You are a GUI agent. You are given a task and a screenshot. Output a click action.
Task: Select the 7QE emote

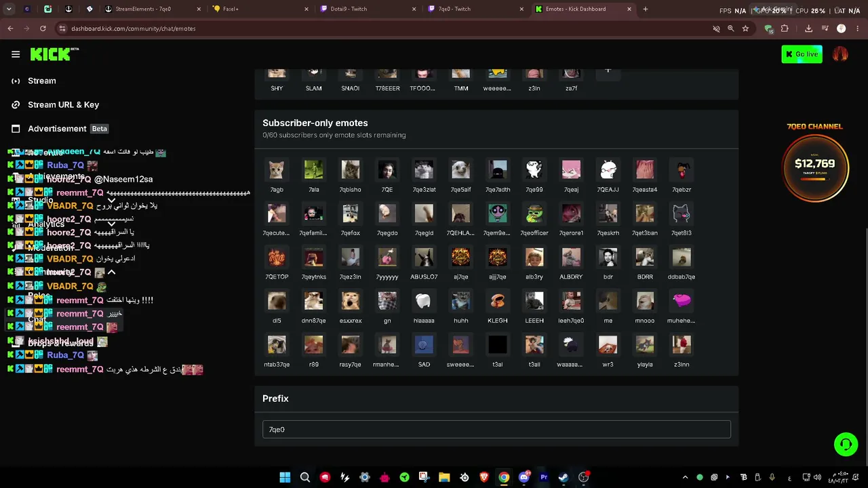coord(387,169)
